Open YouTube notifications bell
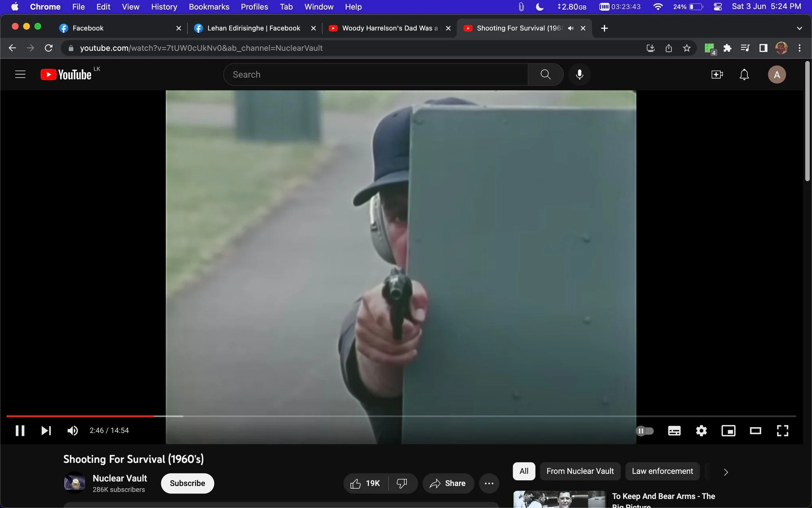The height and width of the screenshot is (508, 812). tap(744, 75)
